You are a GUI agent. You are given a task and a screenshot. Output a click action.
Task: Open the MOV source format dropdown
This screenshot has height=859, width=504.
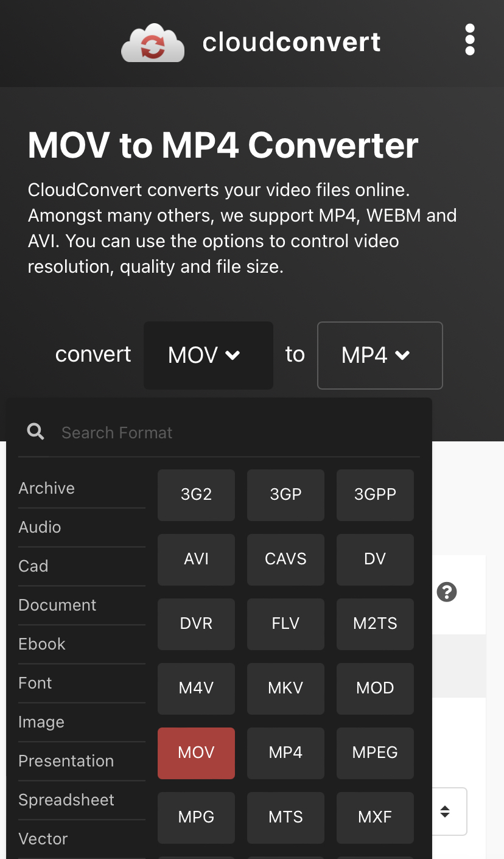(x=208, y=355)
